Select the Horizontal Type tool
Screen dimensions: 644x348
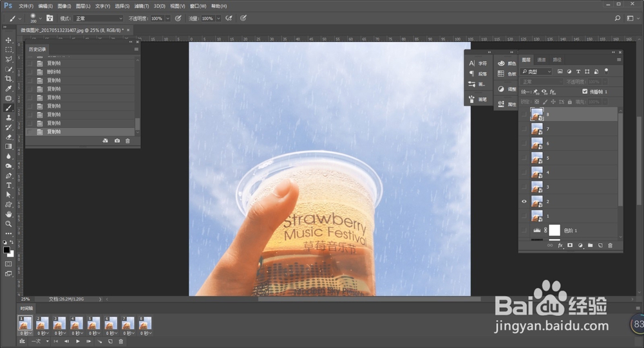tap(8, 185)
